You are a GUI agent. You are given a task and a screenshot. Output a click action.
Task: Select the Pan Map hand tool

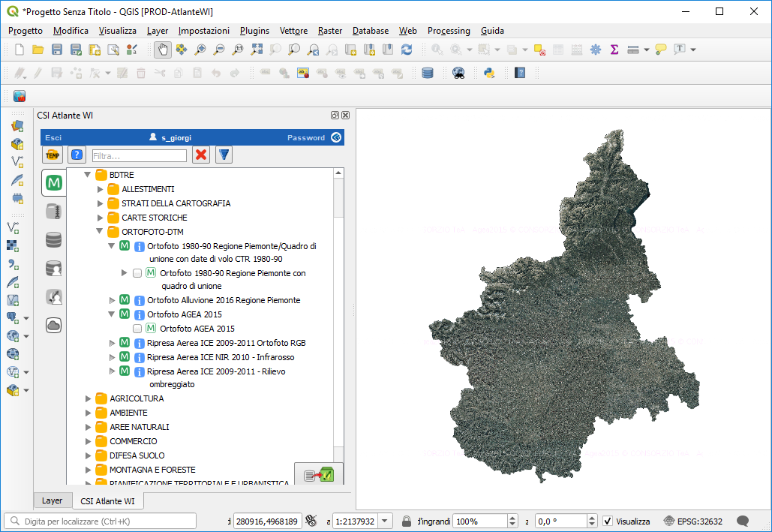(x=162, y=50)
